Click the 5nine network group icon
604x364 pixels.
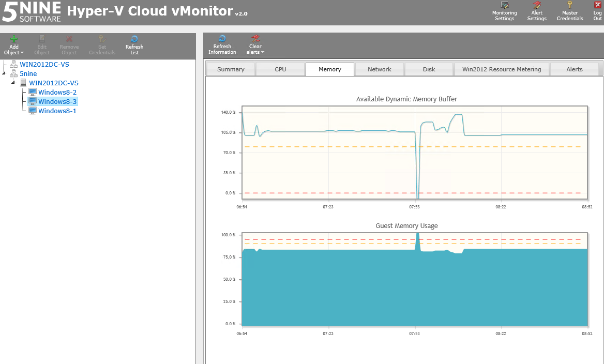tap(13, 73)
